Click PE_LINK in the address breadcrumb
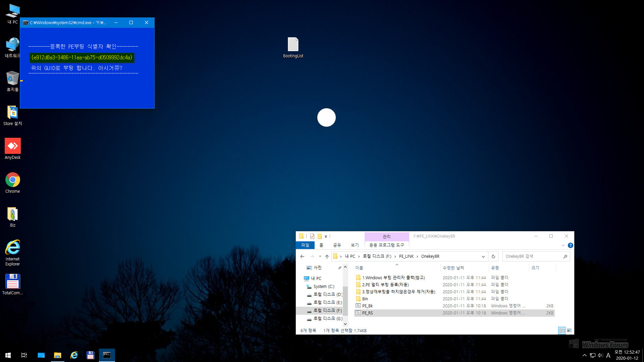This screenshot has height=362, width=644. point(406,256)
